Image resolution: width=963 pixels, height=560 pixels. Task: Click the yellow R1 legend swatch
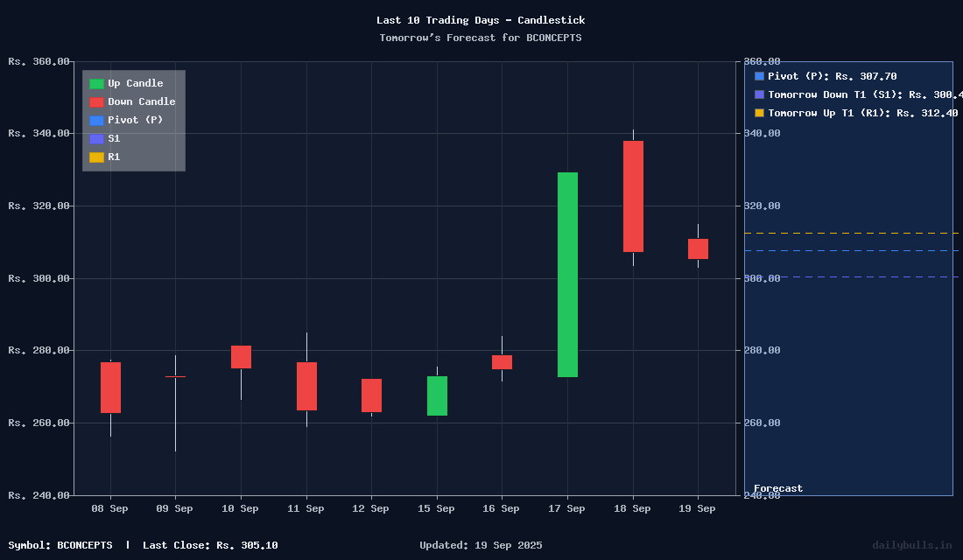tap(96, 157)
